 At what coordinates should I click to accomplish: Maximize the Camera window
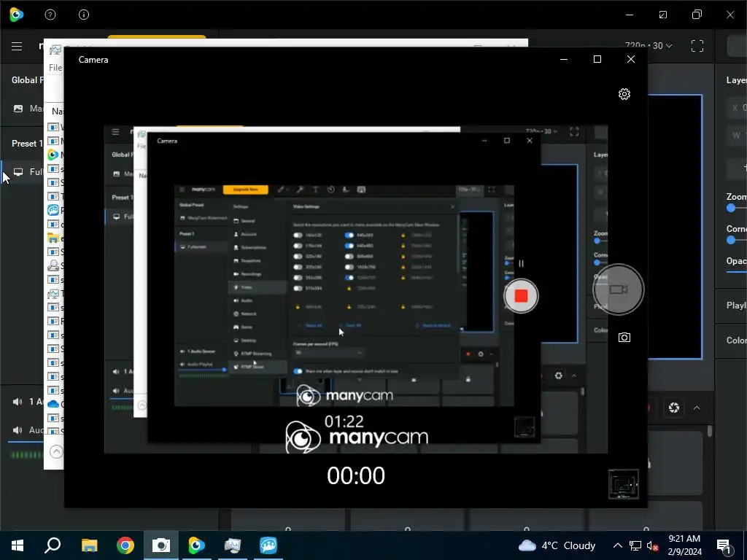[x=597, y=59]
